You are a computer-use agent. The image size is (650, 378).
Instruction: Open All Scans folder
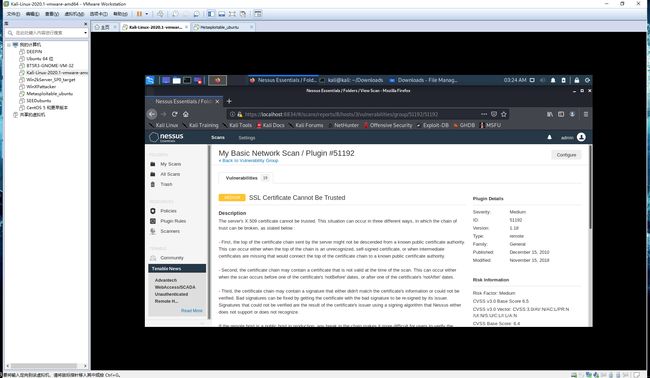pyautogui.click(x=170, y=174)
